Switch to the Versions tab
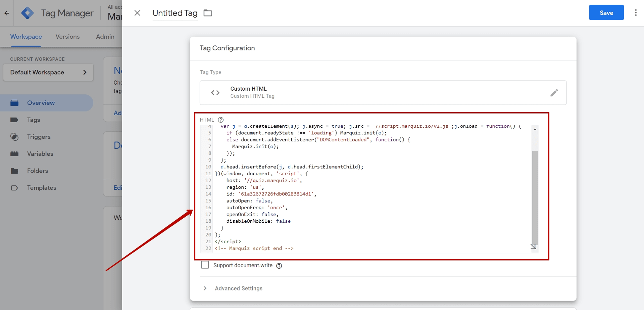The height and width of the screenshot is (310, 644). click(67, 37)
